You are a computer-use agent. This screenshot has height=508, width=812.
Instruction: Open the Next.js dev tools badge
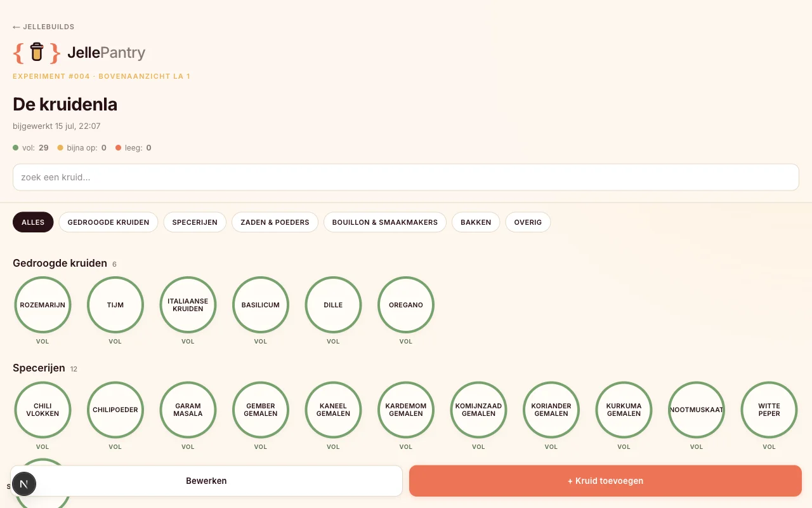pos(23,484)
